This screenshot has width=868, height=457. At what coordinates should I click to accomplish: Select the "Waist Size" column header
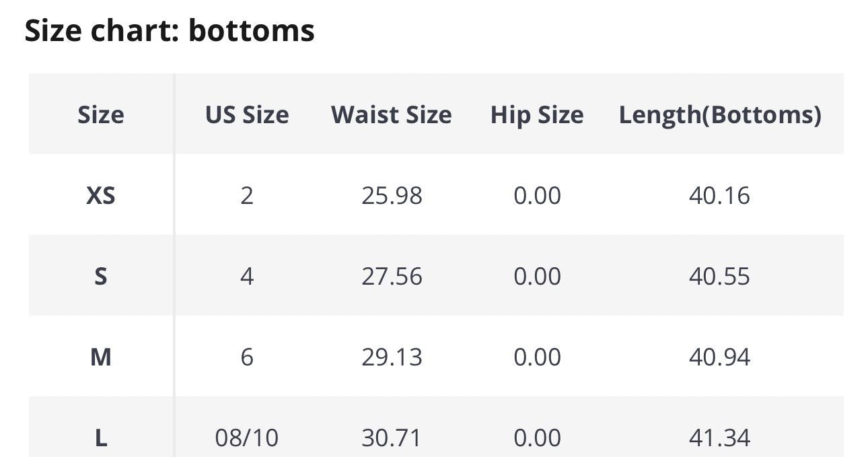[x=392, y=114]
